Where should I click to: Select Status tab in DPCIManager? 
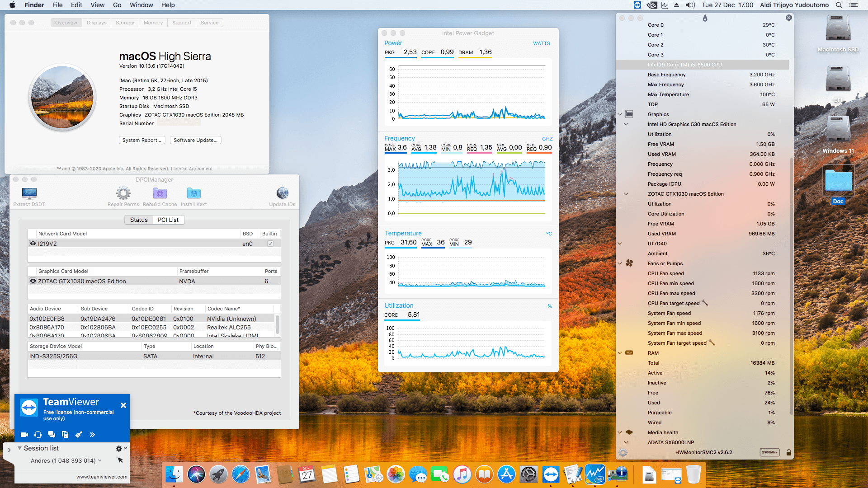click(139, 220)
